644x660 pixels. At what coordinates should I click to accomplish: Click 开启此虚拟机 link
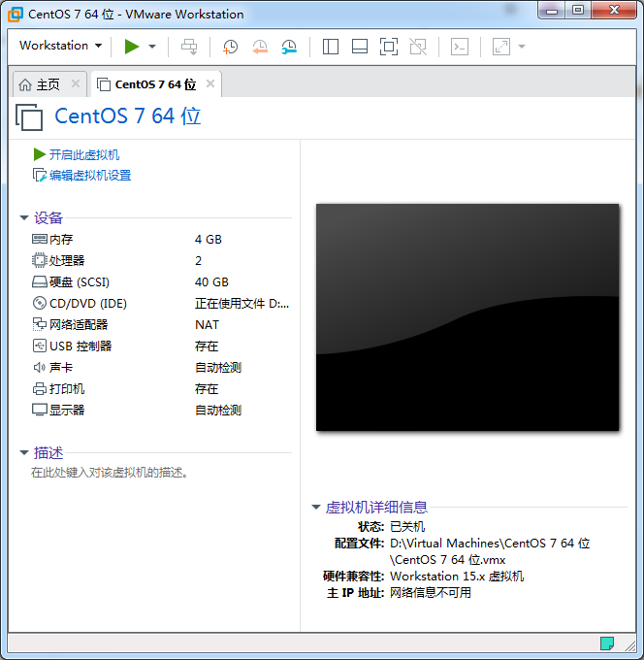[84, 155]
